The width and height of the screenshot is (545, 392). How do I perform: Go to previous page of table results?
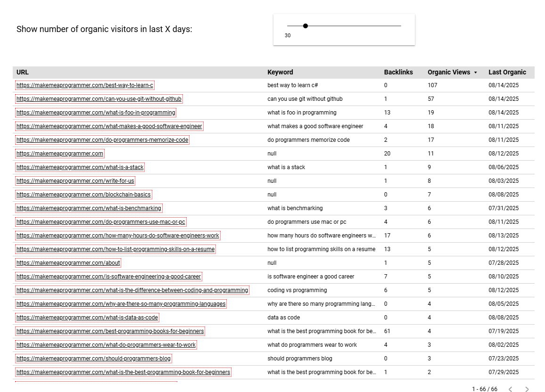coord(510,389)
